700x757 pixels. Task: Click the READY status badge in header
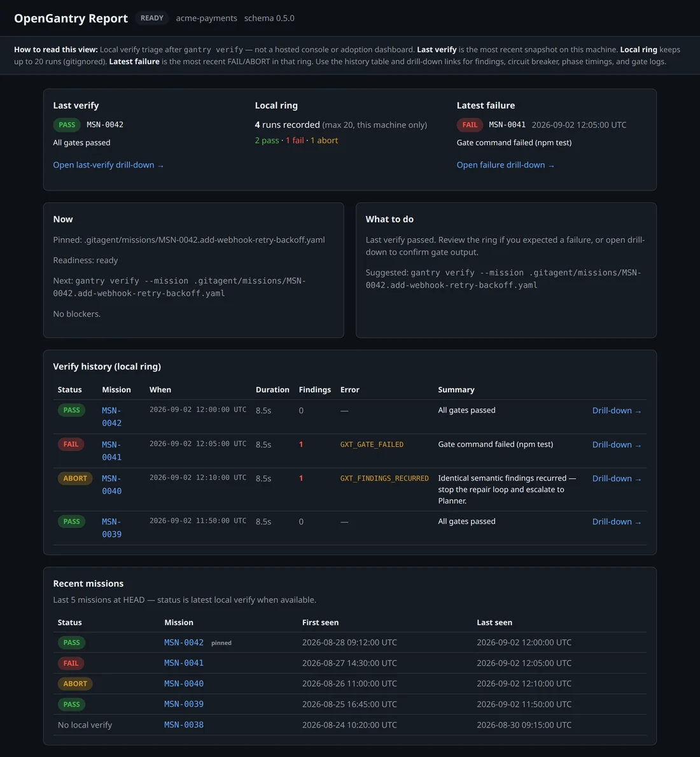(152, 18)
